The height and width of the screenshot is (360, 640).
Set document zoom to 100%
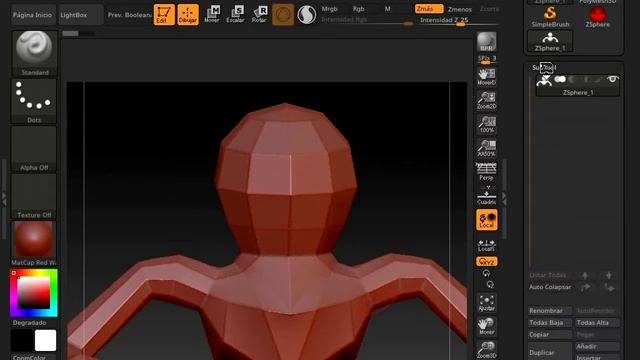[x=487, y=124]
